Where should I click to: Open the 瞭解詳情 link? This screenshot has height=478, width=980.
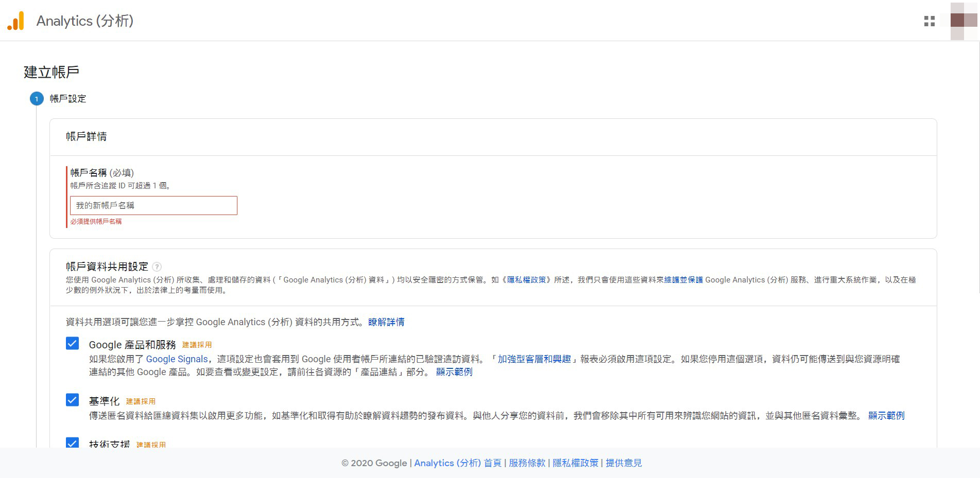coord(386,322)
